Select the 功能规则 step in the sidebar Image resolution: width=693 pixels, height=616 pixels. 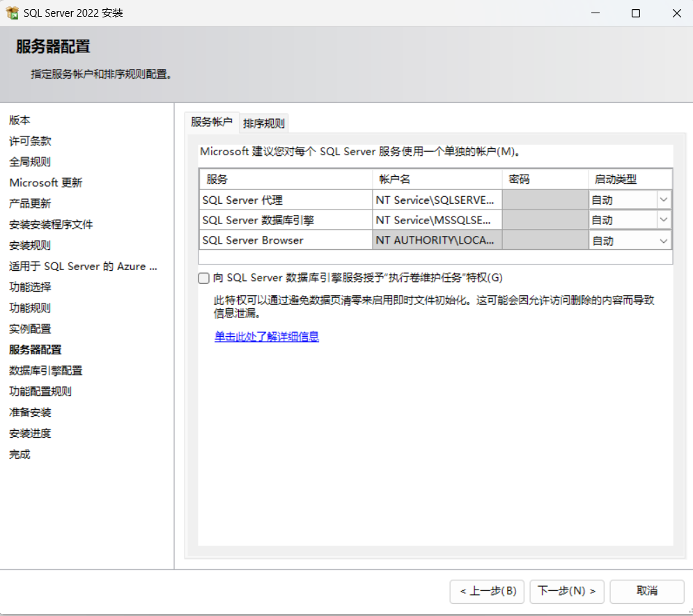point(30,308)
